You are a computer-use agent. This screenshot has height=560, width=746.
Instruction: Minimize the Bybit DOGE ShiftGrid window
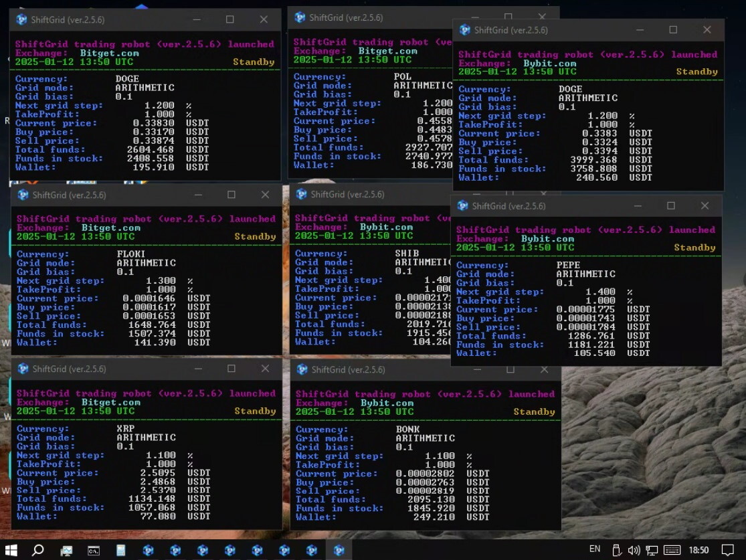click(640, 30)
